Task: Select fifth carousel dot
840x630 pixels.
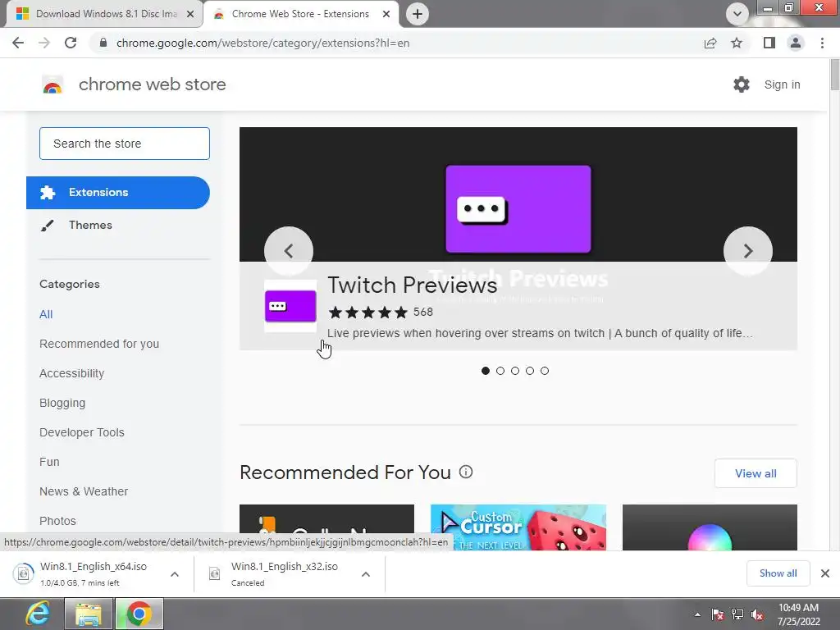Action: pos(545,371)
